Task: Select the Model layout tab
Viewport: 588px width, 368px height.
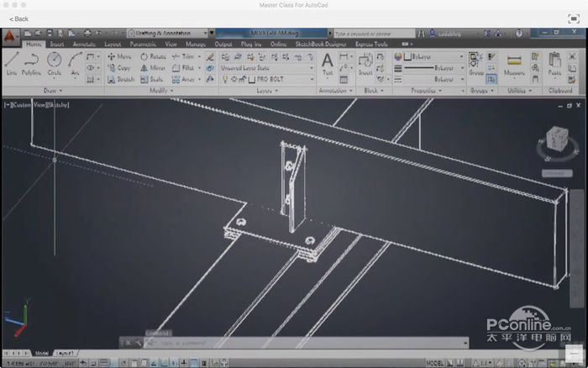Action: [x=41, y=353]
